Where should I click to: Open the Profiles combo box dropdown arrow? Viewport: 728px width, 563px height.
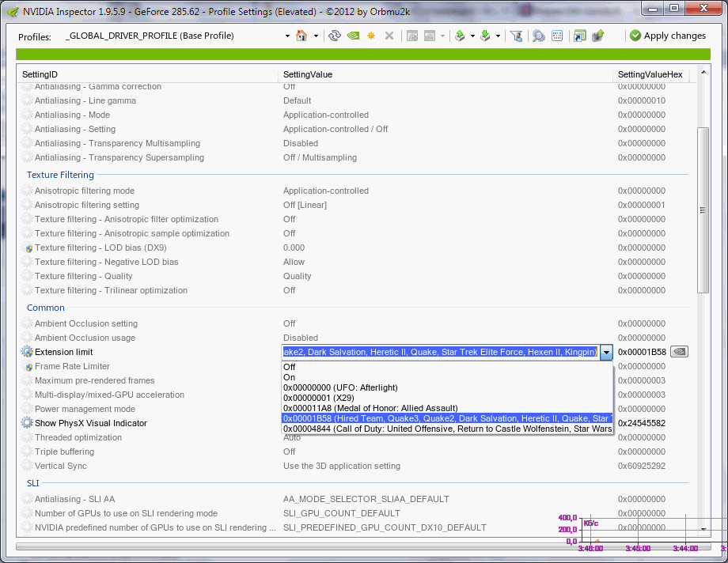[x=287, y=36]
